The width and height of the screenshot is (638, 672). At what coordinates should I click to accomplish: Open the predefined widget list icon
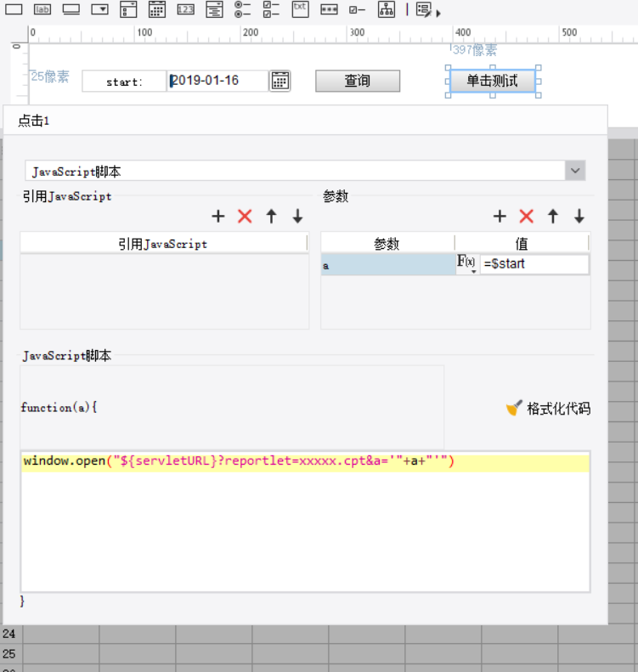tap(424, 9)
